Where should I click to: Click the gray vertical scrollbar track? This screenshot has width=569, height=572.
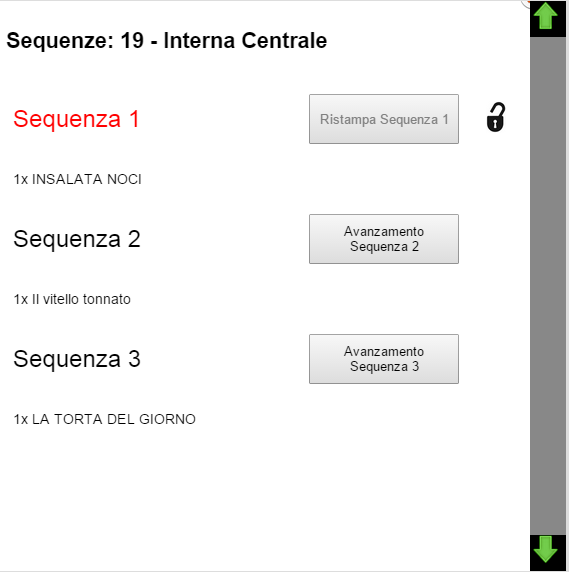[548, 286]
